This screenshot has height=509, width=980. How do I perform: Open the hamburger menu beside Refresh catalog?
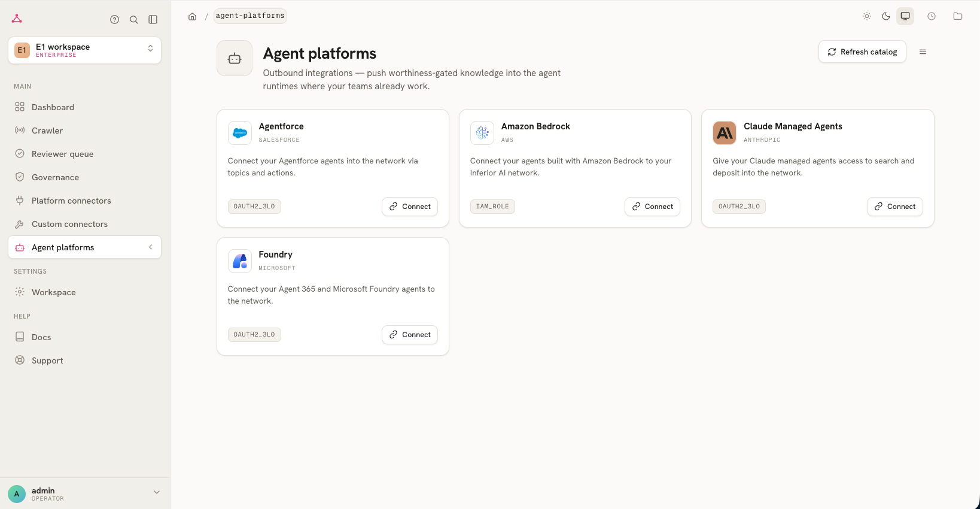(x=923, y=52)
